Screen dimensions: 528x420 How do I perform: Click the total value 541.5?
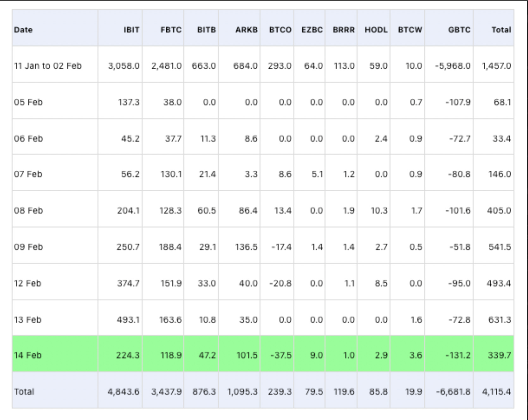pyautogui.click(x=500, y=247)
